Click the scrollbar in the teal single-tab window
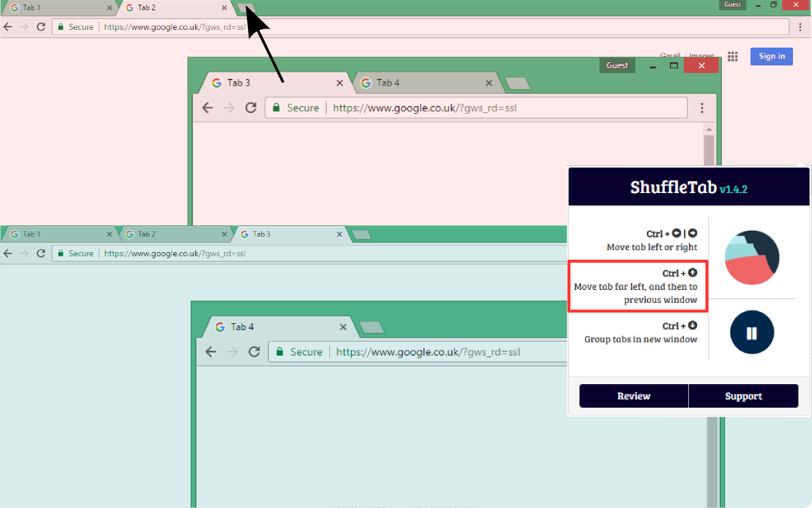The image size is (812, 508). tap(712, 462)
